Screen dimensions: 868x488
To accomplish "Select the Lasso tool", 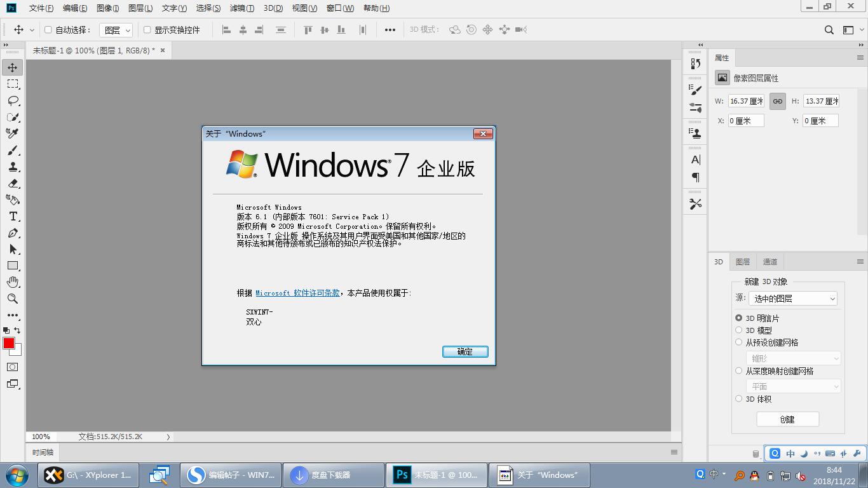I will click(13, 100).
